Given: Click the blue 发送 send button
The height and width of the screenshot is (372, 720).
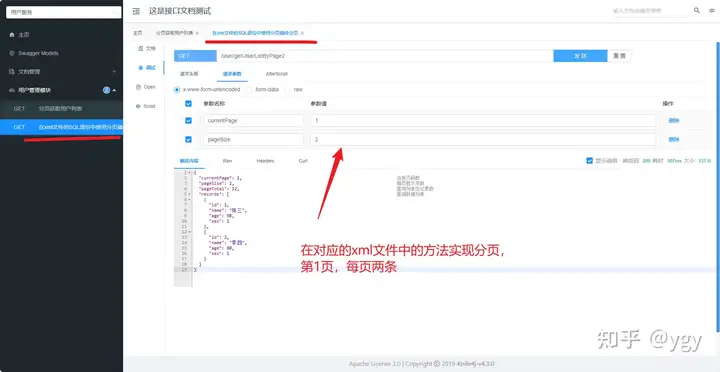Looking at the screenshot, I should point(580,56).
